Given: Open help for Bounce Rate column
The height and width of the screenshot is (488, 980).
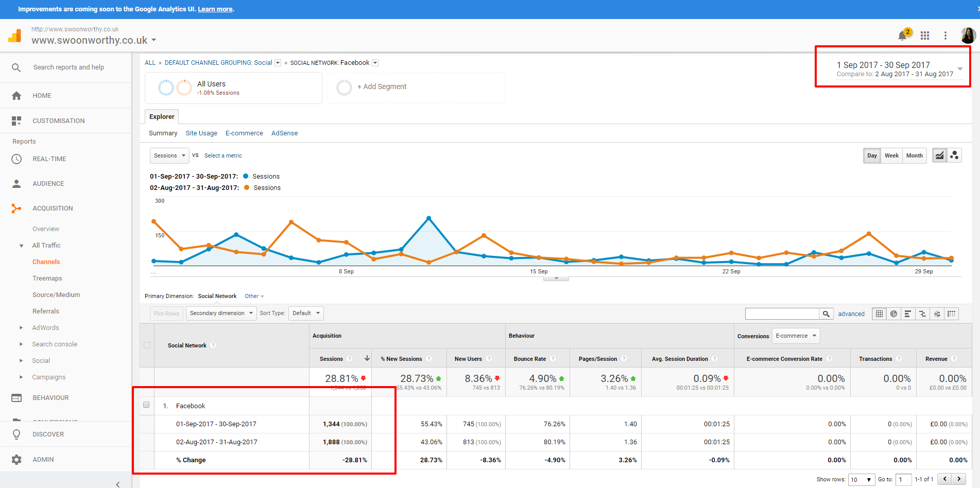Looking at the screenshot, I should tap(553, 359).
